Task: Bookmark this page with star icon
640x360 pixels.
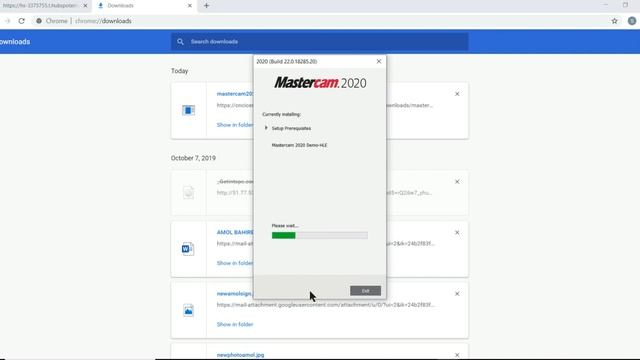Action: (x=614, y=21)
